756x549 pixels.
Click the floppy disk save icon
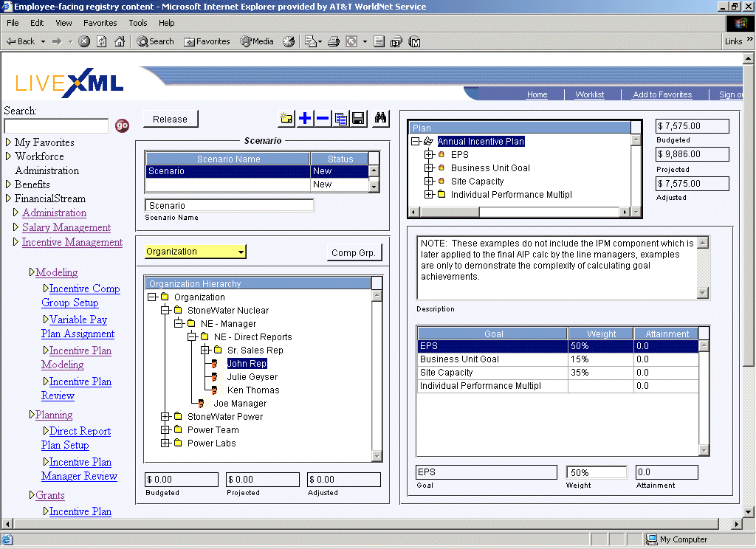tap(358, 118)
